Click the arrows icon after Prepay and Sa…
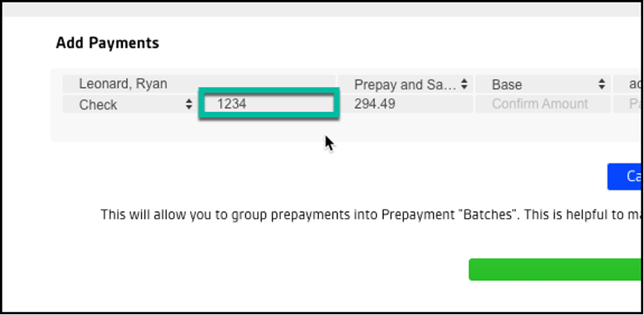 coord(464,84)
